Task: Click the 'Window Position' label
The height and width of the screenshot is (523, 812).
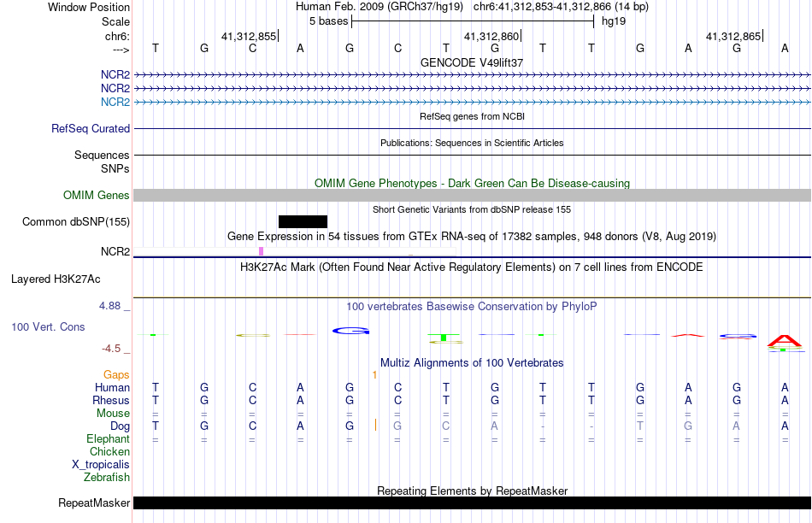Action: (x=89, y=7)
